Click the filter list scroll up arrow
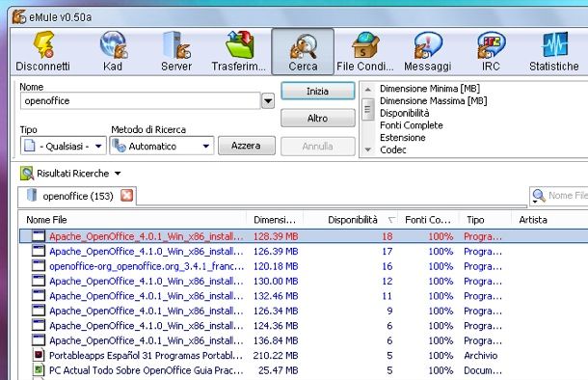The image size is (588, 380). coord(368,90)
